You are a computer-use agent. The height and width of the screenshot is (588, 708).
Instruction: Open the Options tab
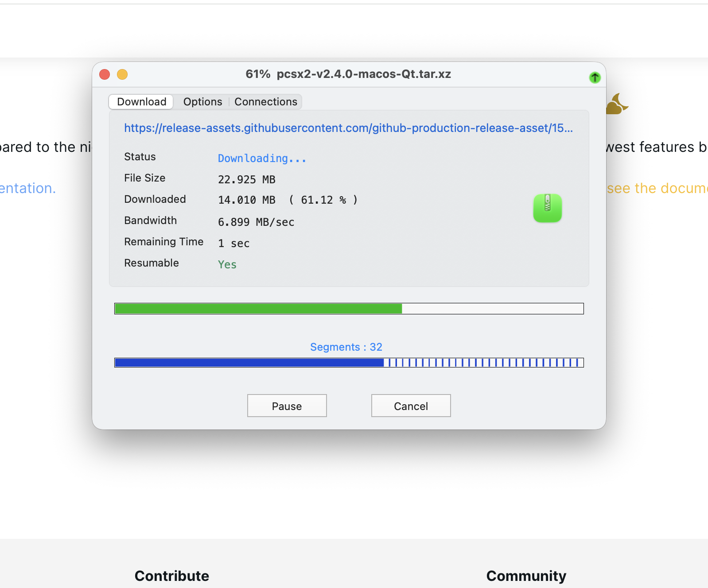pyautogui.click(x=202, y=102)
